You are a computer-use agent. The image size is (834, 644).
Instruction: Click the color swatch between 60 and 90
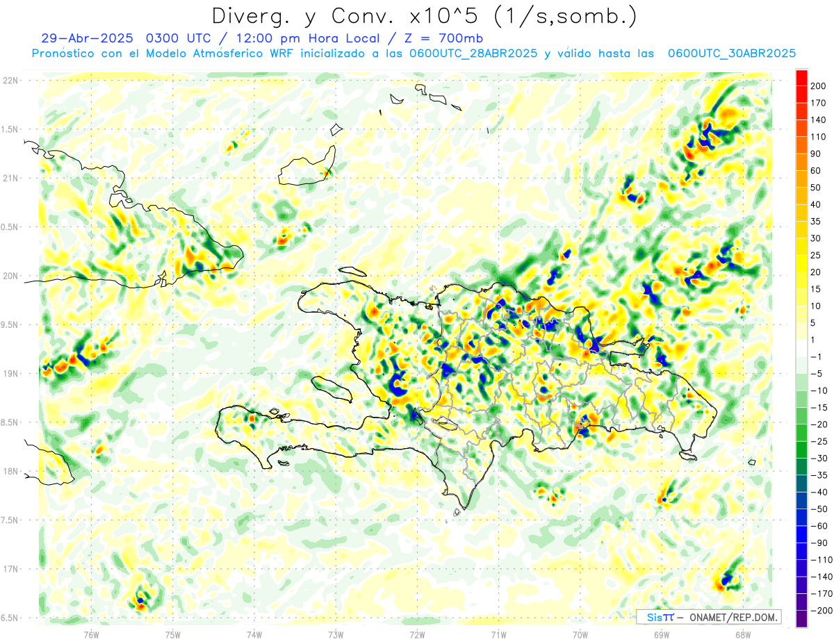coord(801,162)
